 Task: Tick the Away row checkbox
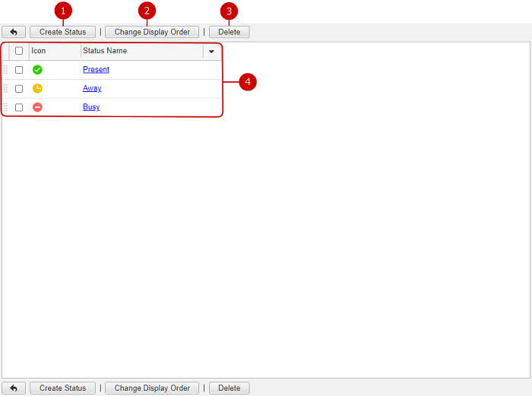19,89
